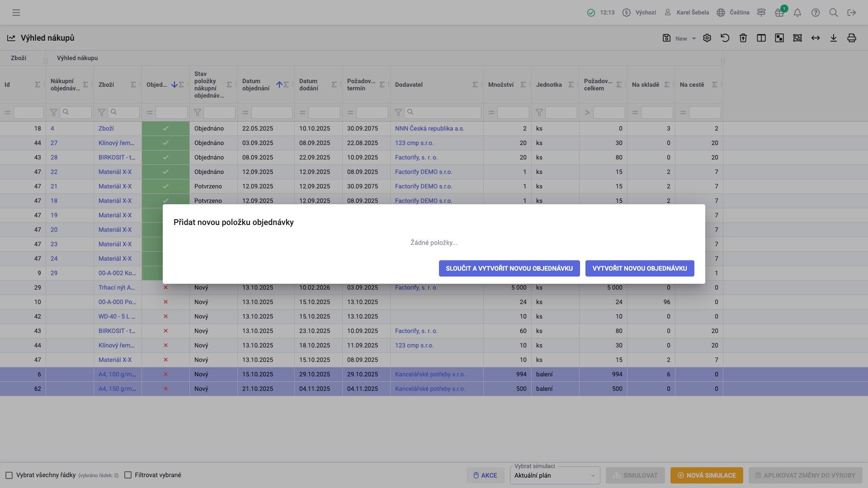868x488 pixels.
Task: Open the hamburger main menu
Action: (16, 13)
